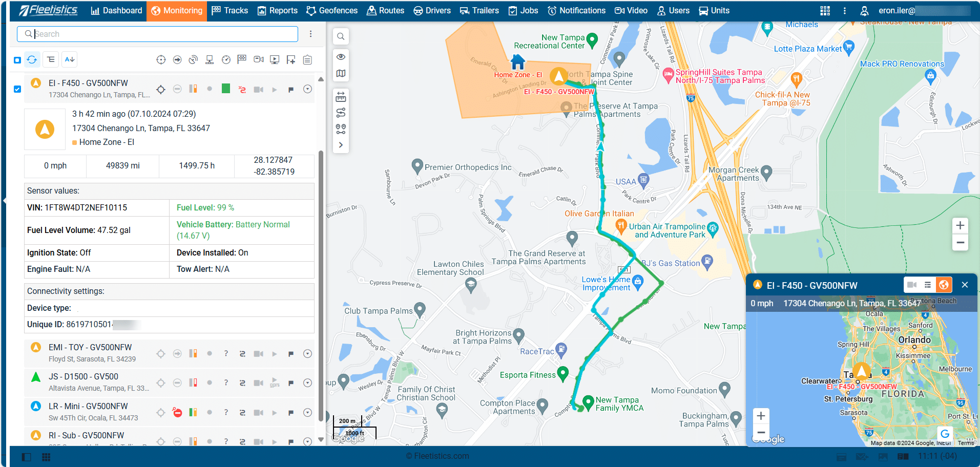Click the unit search field

(157, 34)
